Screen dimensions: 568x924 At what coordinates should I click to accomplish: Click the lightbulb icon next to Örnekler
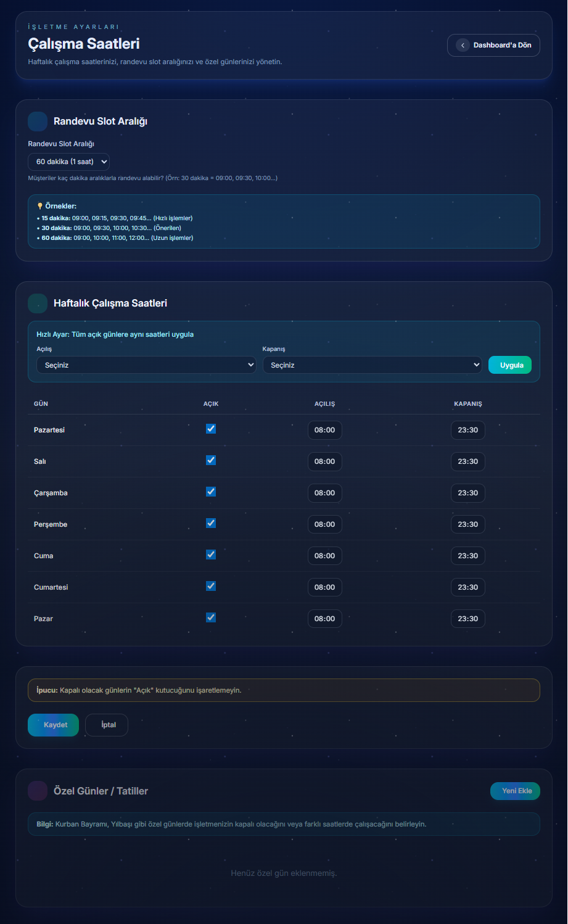[x=40, y=206]
